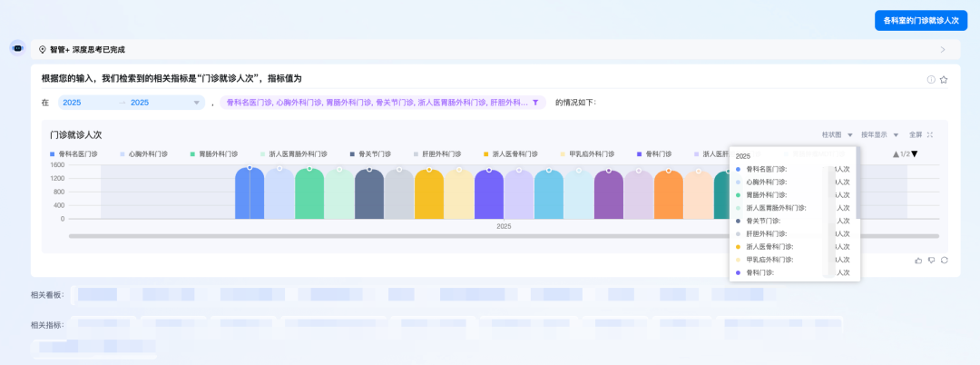Click the chatbot avatar icon
The height and width of the screenshot is (365, 980).
point(17,49)
